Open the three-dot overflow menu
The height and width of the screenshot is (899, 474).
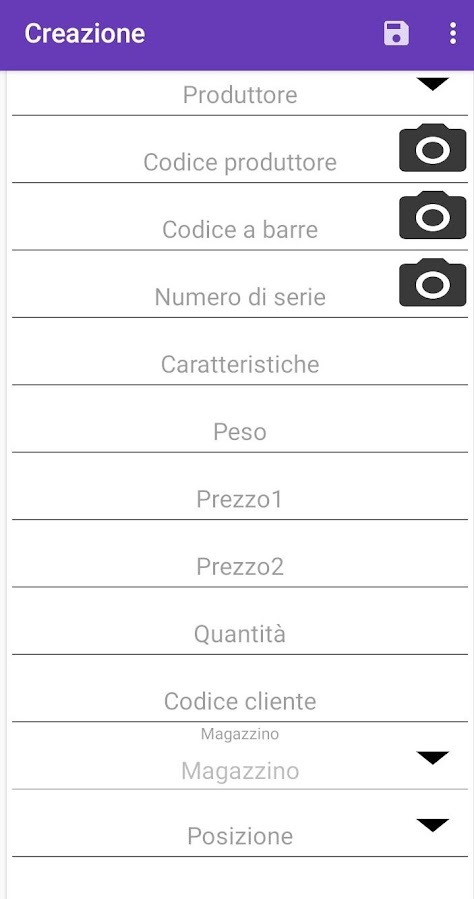(x=453, y=33)
